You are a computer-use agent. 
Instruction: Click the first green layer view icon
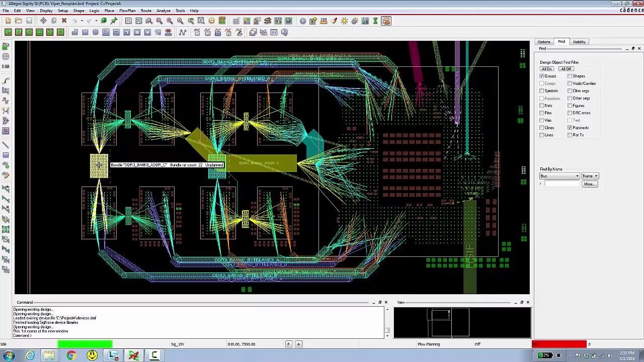(8, 32)
